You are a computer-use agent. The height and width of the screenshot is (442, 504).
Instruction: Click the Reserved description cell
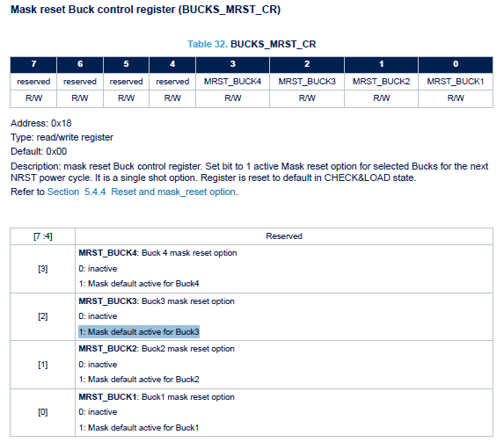click(284, 236)
